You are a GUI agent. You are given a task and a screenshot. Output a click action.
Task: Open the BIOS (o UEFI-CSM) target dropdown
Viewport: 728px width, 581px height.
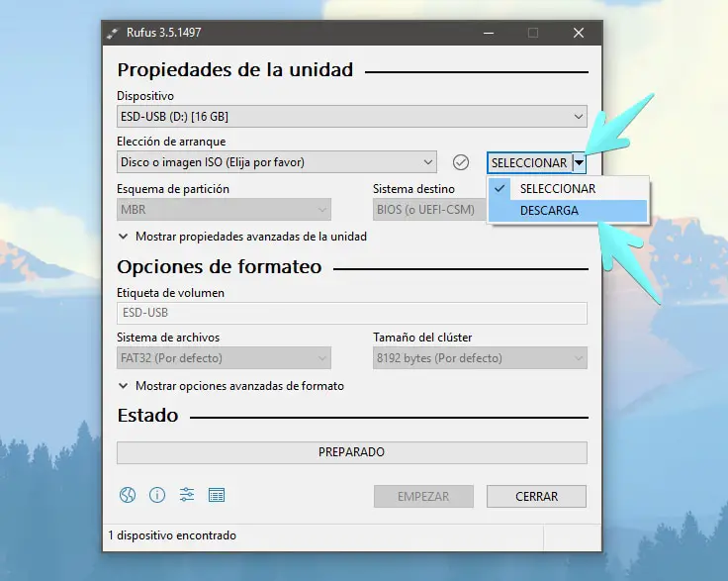pos(429,210)
